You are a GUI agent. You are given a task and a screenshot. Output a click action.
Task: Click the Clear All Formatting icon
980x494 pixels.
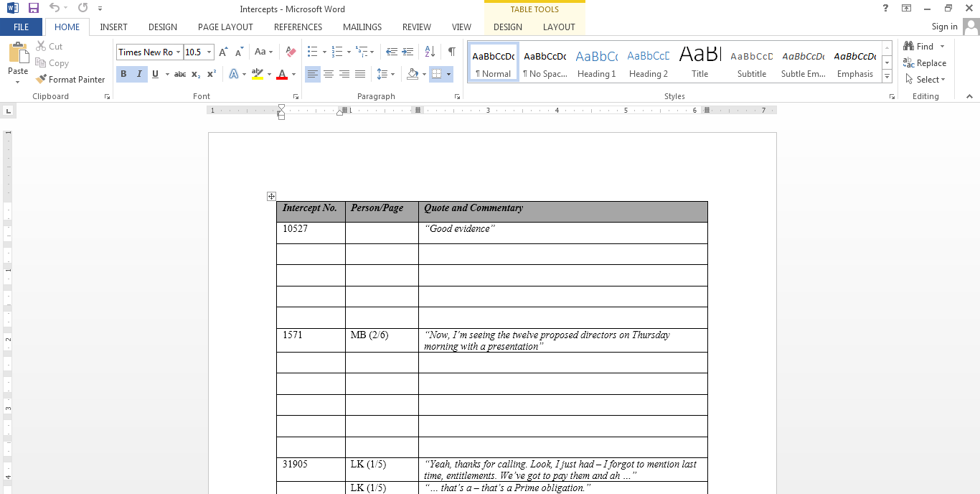click(x=291, y=52)
